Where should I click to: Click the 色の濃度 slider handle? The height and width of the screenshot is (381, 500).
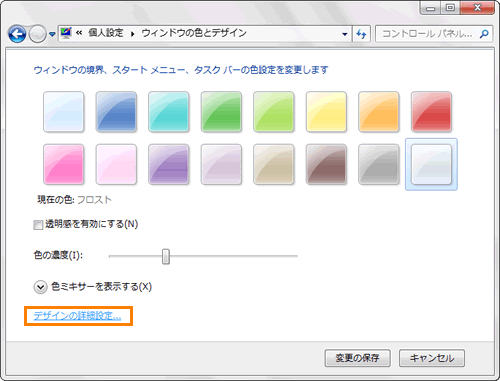pos(166,256)
